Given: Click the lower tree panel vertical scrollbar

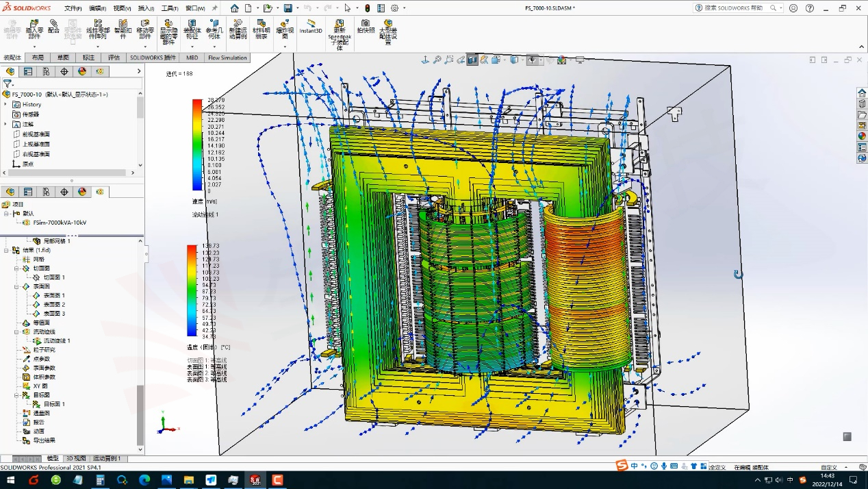Looking at the screenshot, I should (140, 416).
